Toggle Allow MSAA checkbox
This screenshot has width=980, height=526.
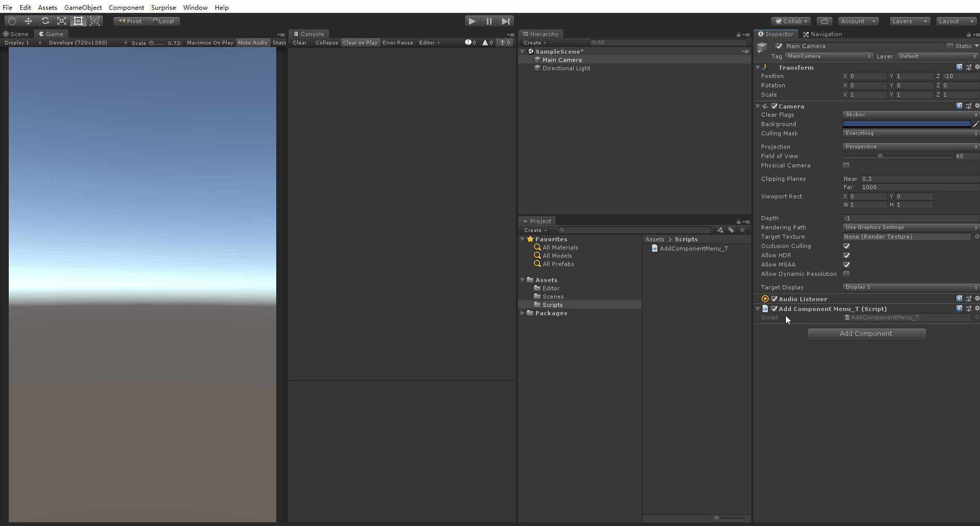[x=846, y=265]
